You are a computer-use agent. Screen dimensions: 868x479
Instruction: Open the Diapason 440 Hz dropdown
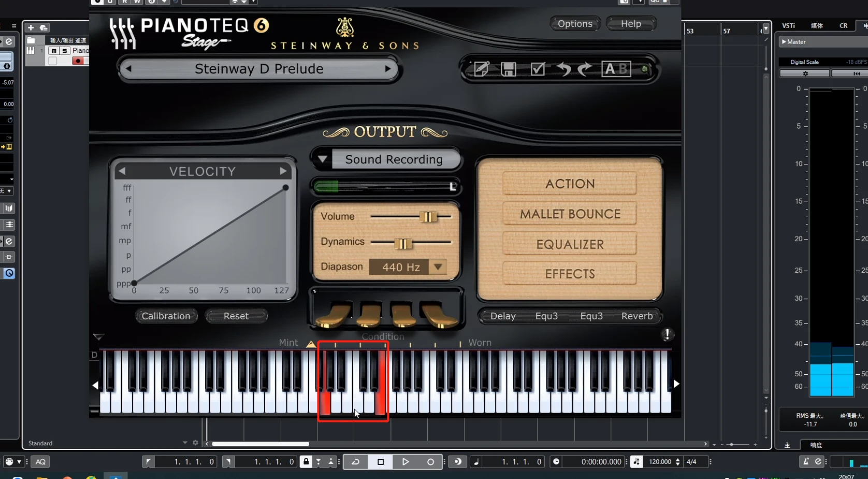click(x=438, y=267)
